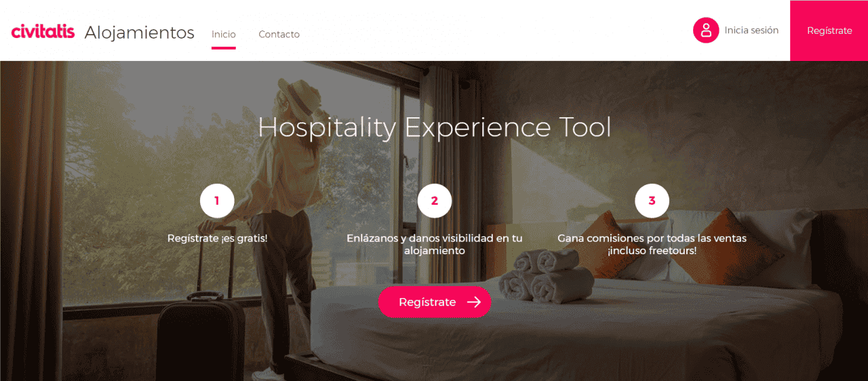Click the Civitatis logo
The width and height of the screenshot is (868, 381).
[43, 31]
